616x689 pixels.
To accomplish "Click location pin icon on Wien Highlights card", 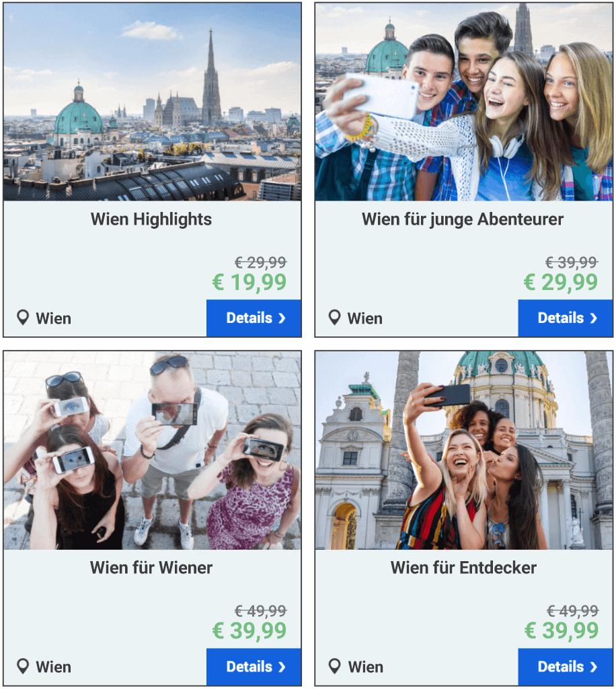I will pos(23,318).
